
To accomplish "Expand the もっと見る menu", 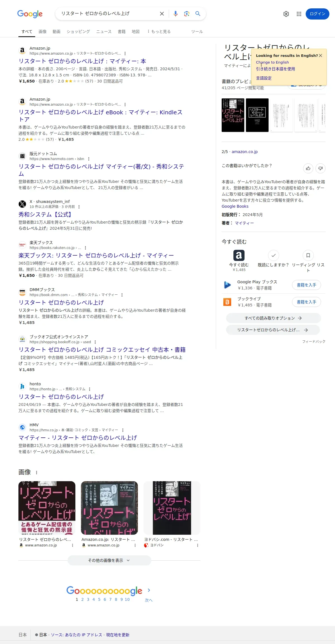I will coord(159,32).
